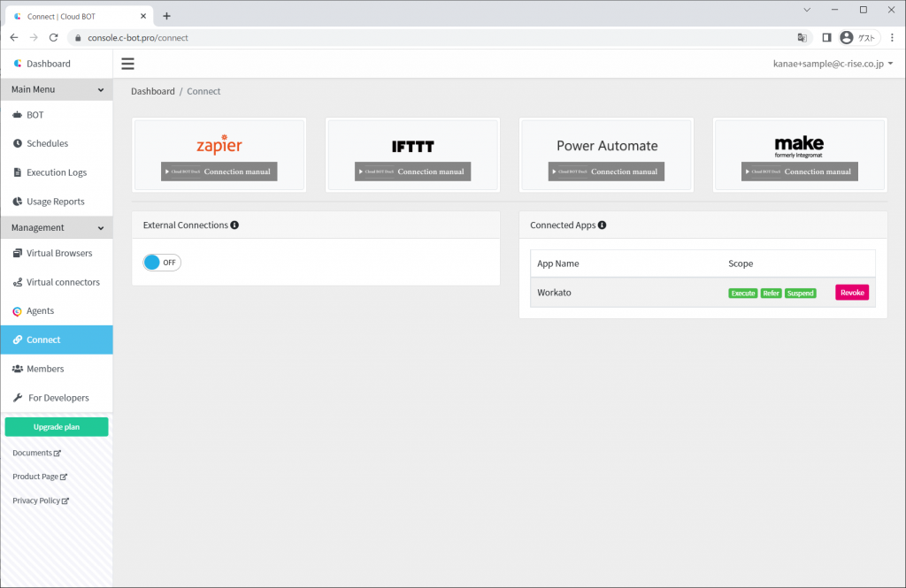Click the translate page icon in address bar
The width and height of the screenshot is (906, 588).
tap(802, 37)
